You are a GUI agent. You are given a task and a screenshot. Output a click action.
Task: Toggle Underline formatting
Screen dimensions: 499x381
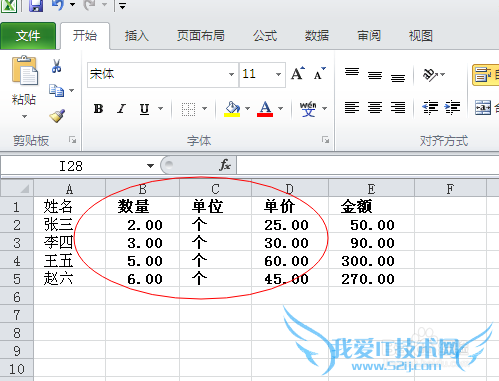[x=145, y=109]
